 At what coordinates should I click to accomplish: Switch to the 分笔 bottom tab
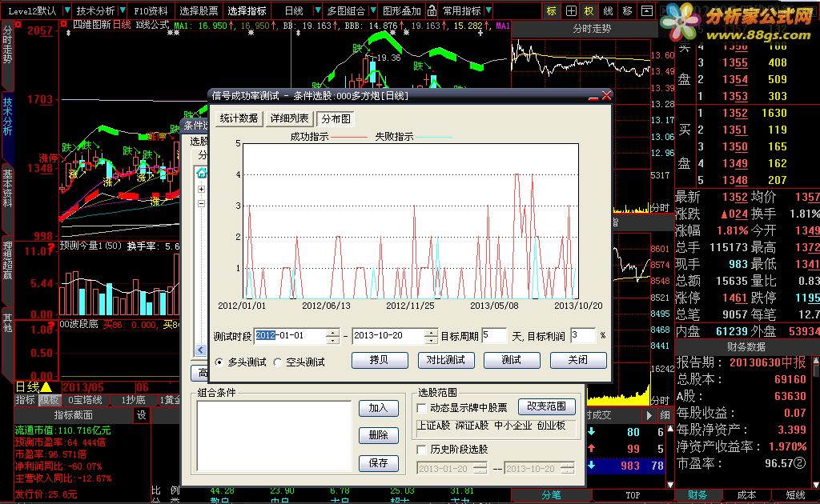coord(551,495)
